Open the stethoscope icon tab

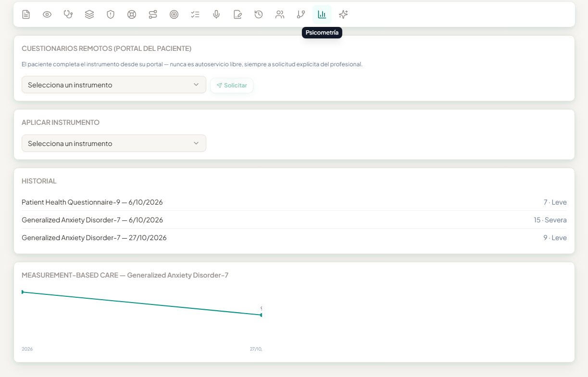(68, 14)
